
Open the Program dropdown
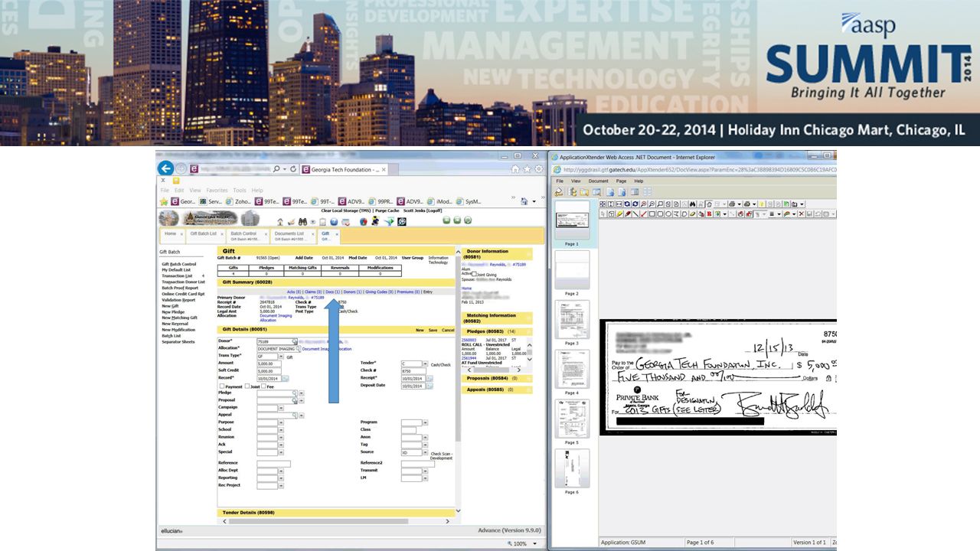(x=425, y=422)
